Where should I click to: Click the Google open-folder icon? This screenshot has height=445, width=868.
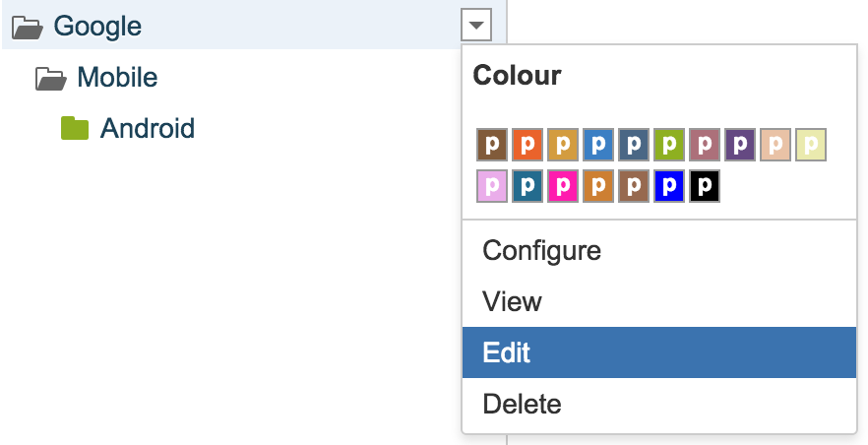pyautogui.click(x=27, y=27)
